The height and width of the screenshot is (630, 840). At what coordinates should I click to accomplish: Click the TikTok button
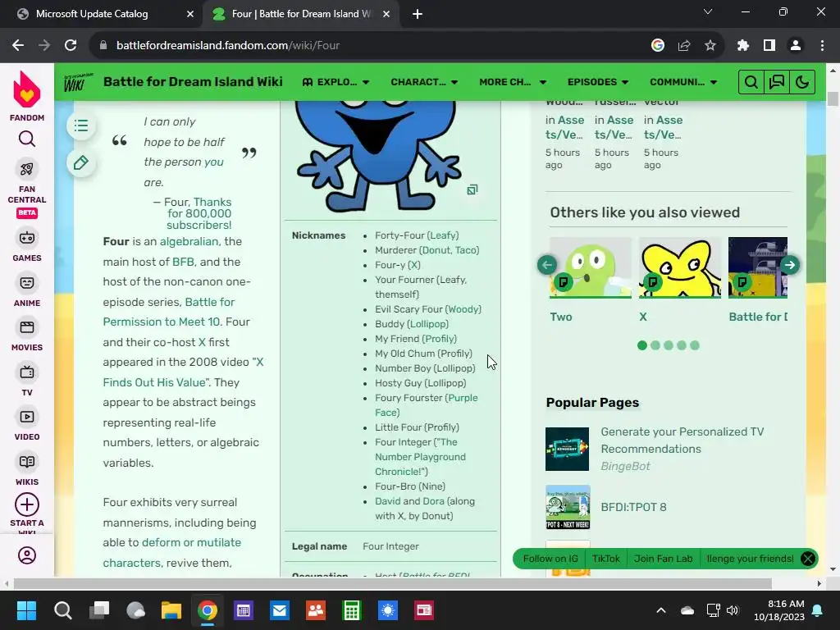pyautogui.click(x=606, y=559)
